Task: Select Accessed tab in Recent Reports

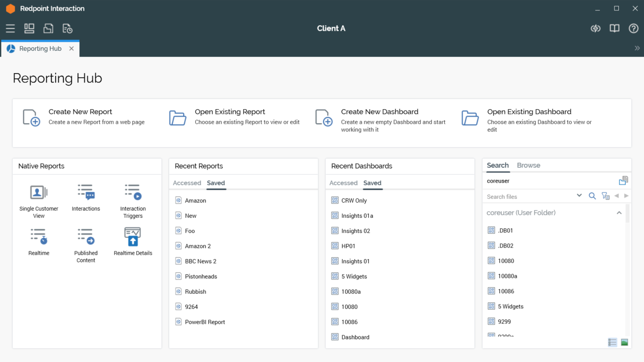Action: (x=187, y=183)
